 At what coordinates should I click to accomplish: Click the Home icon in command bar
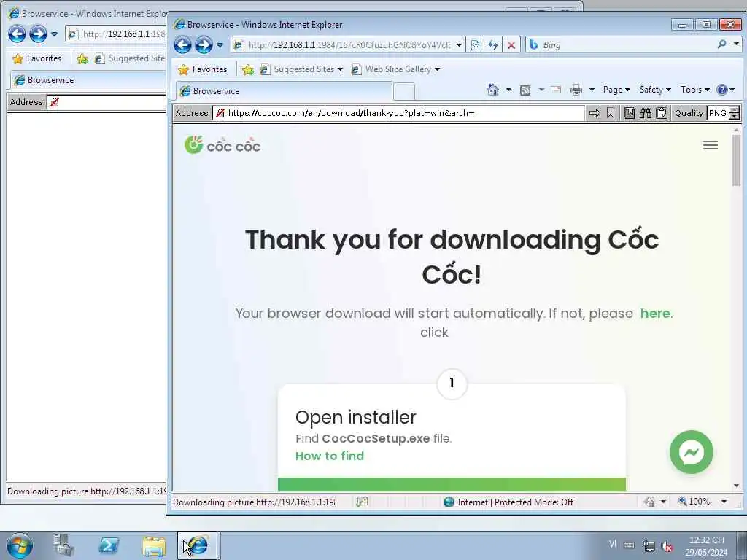pyautogui.click(x=493, y=90)
